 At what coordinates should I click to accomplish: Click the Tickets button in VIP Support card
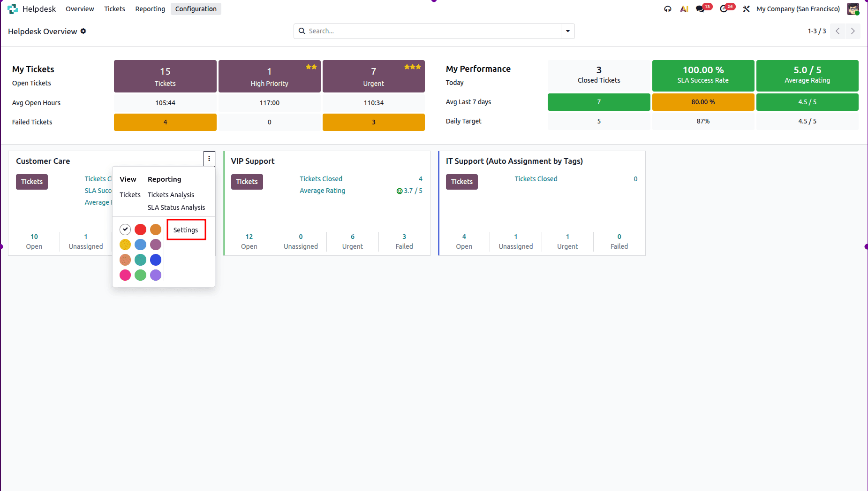247,182
